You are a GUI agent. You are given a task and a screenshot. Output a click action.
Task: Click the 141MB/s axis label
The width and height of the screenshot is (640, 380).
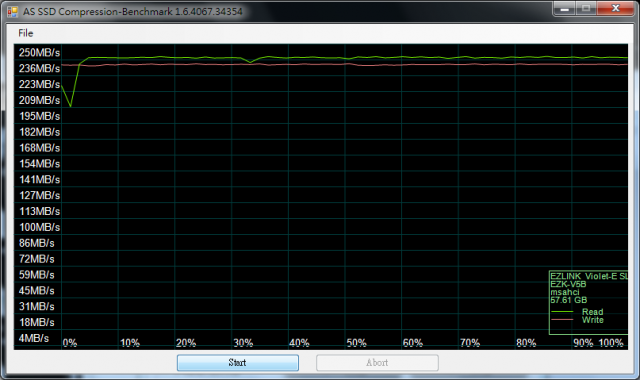(40, 180)
